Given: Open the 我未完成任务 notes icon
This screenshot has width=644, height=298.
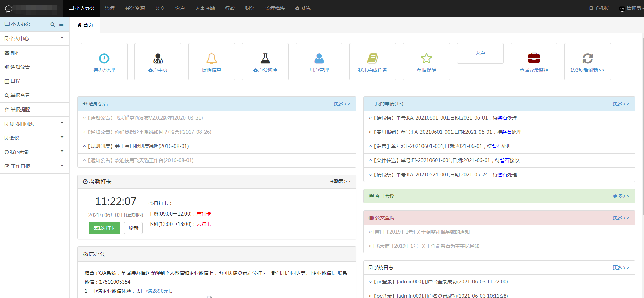Looking at the screenshot, I should (373, 59).
